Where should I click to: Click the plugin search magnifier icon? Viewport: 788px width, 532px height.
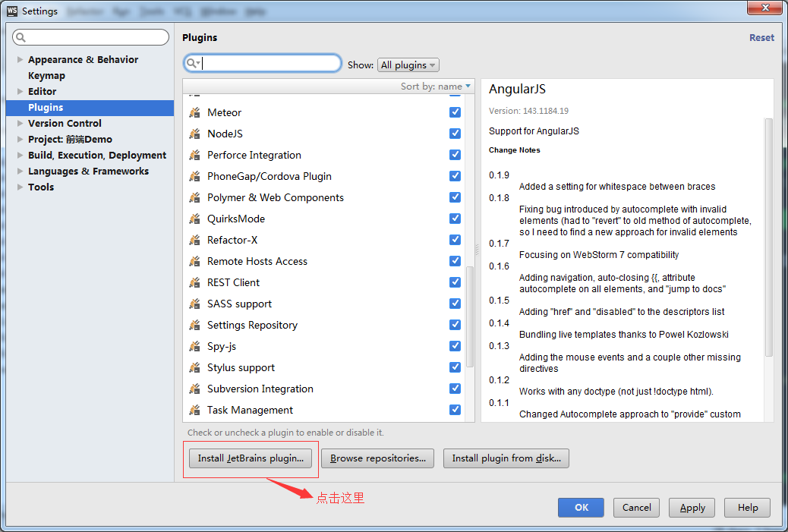[x=192, y=63]
